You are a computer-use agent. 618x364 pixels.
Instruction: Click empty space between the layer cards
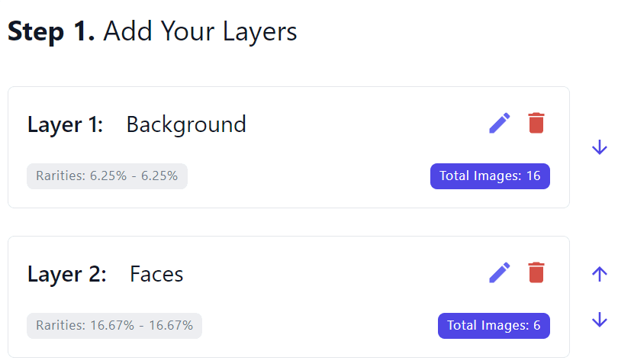pos(288,222)
